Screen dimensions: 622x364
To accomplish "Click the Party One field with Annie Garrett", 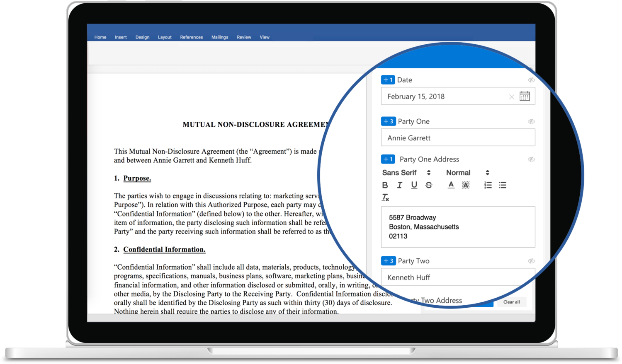I will point(458,137).
